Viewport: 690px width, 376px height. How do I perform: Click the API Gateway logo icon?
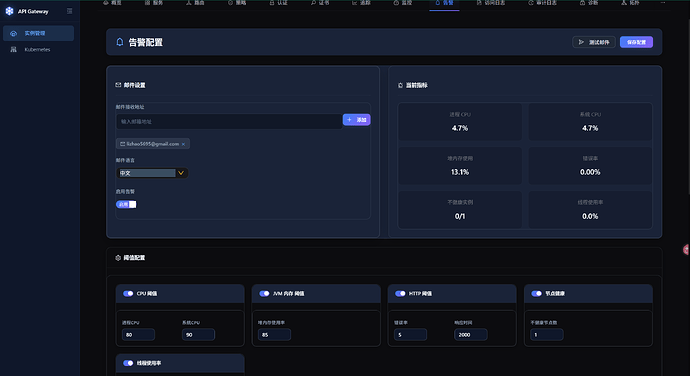(x=9, y=11)
